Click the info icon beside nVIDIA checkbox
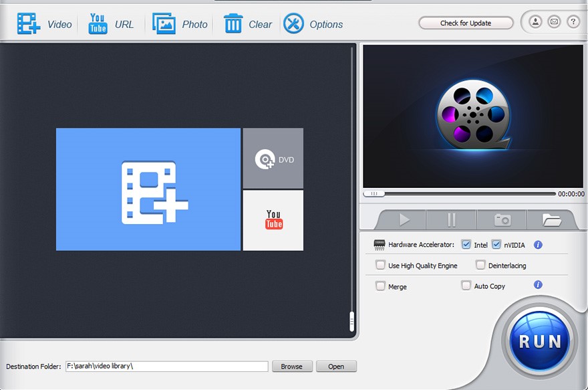Image resolution: width=588 pixels, height=390 pixels. [537, 245]
